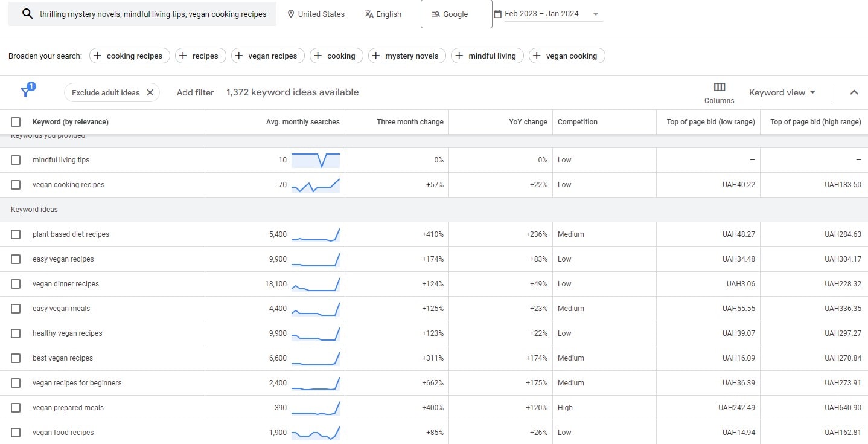Add recipes to broaden search
Screen dimensions: 868x444
(x=200, y=56)
